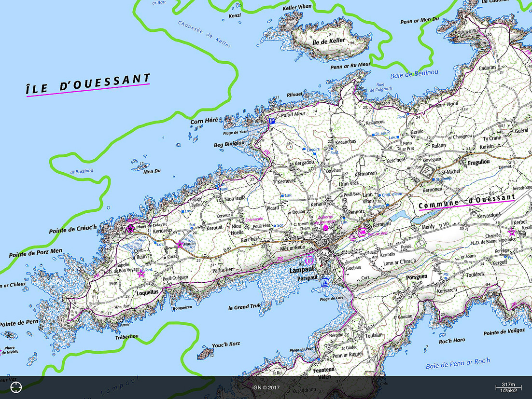
Task: Tap the Keridreux hamlet name
Action: pos(163,231)
